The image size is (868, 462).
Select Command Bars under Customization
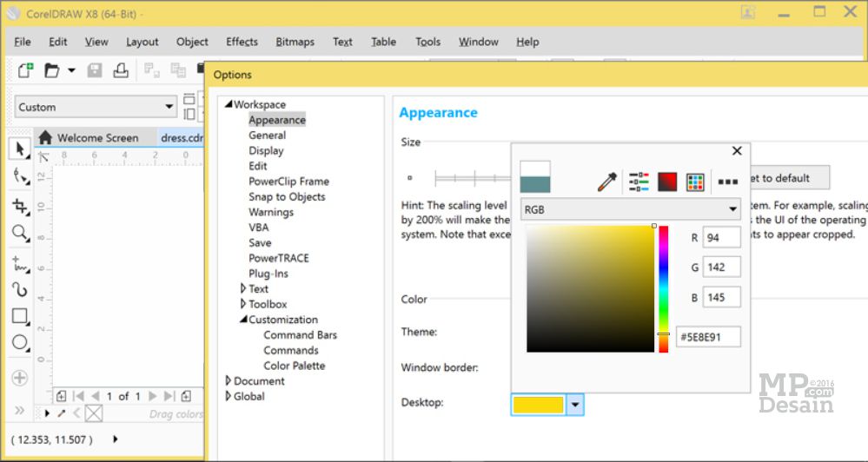(x=300, y=334)
